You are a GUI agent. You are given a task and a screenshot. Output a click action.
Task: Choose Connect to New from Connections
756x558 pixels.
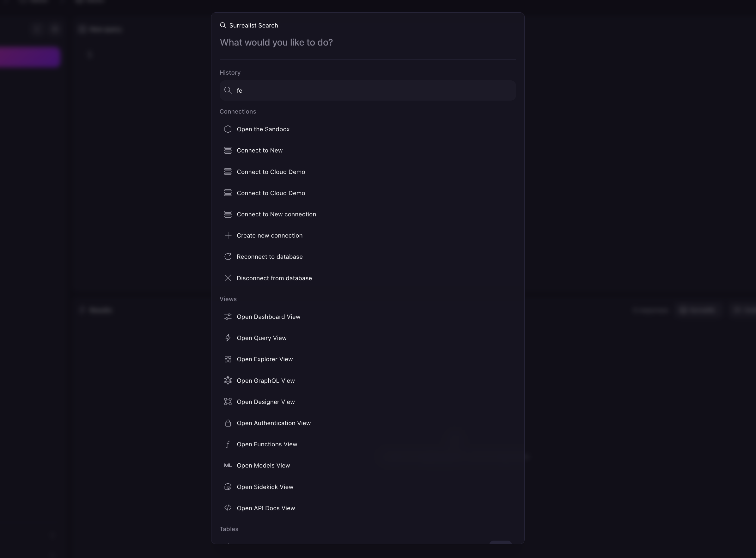259,150
